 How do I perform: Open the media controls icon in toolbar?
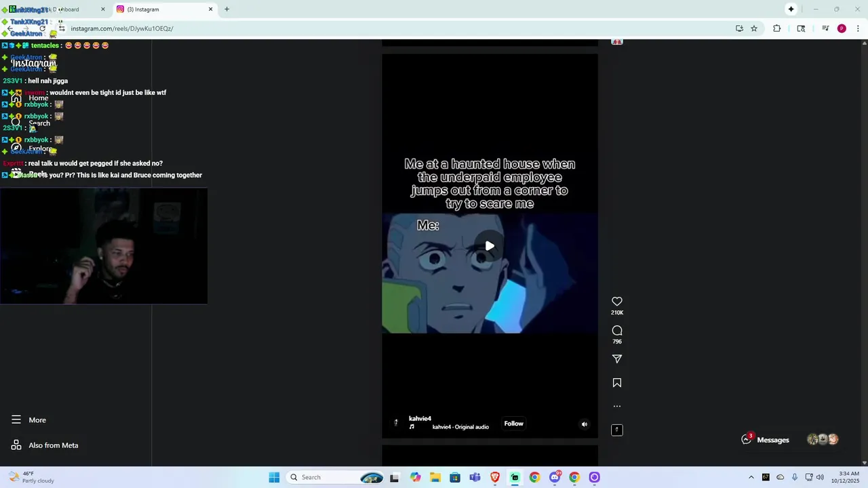point(825,28)
